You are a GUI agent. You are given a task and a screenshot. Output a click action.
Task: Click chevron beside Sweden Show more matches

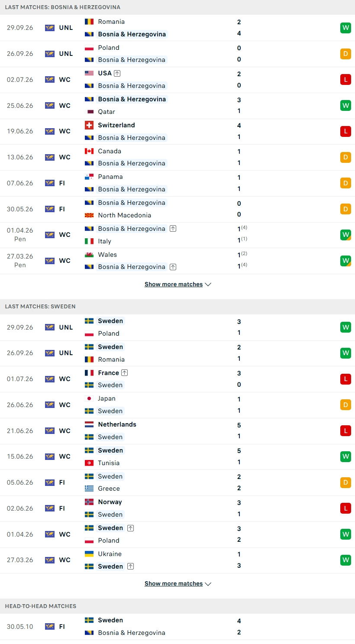point(208,584)
